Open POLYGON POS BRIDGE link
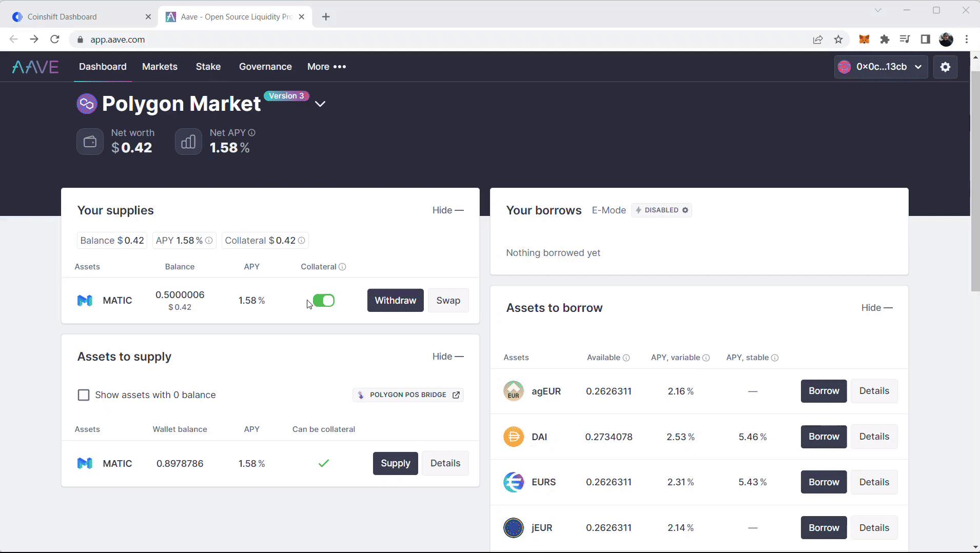The image size is (980, 553). point(408,395)
